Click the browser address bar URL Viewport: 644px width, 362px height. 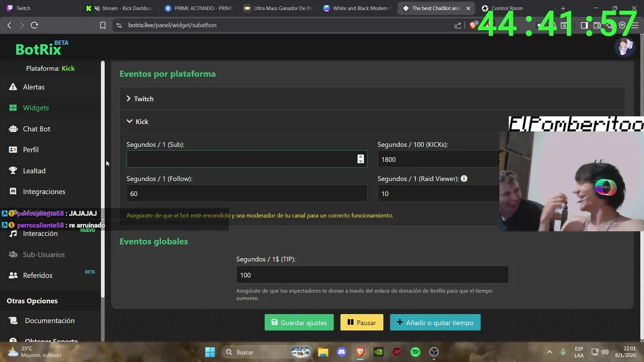pos(172,25)
